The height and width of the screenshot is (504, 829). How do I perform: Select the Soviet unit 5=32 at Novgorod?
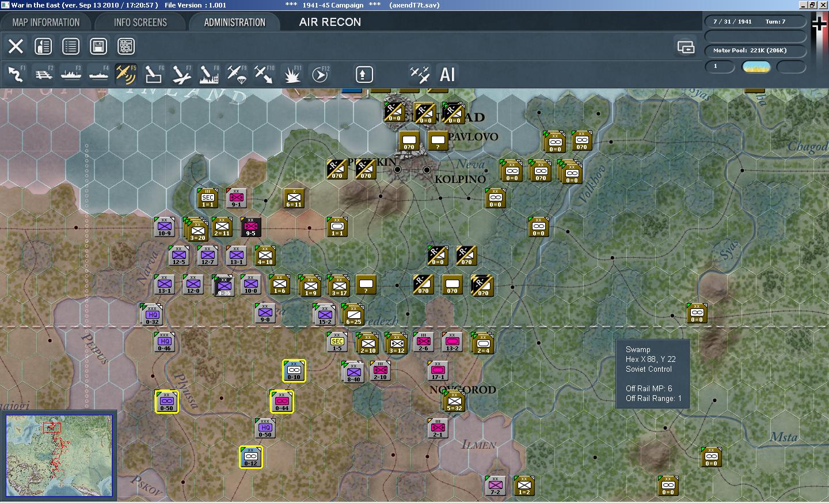(x=454, y=400)
